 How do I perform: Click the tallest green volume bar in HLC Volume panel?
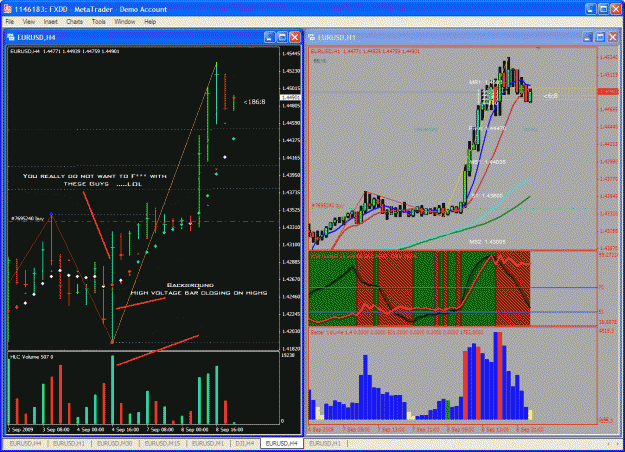coord(112,389)
